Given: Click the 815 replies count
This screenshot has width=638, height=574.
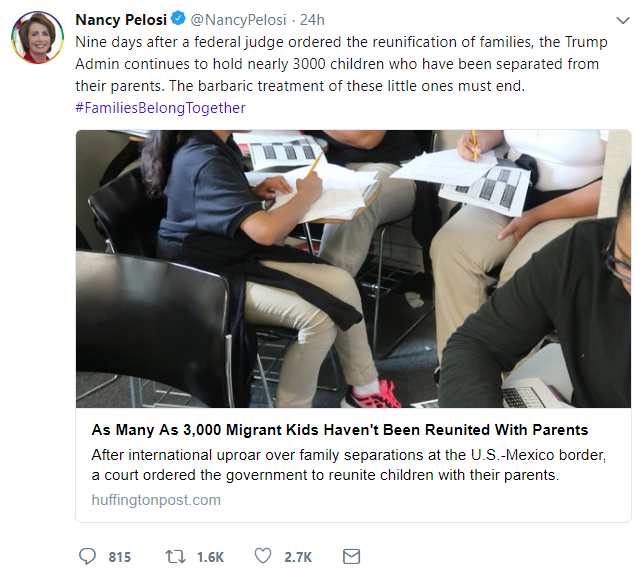Looking at the screenshot, I should click(120, 557).
